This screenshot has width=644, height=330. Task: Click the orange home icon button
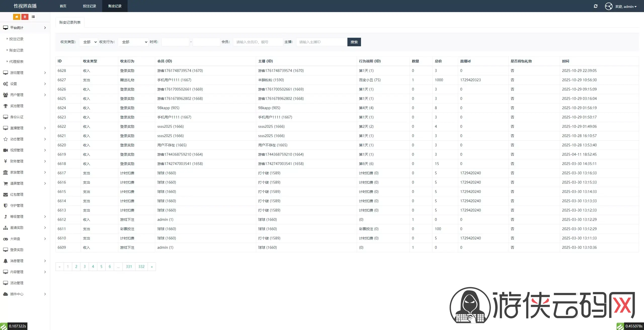[17, 17]
